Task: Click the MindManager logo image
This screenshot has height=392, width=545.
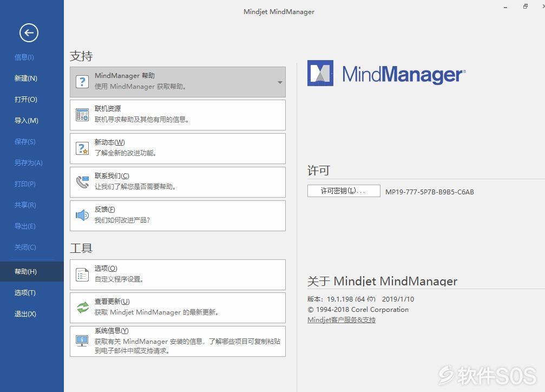Action: 386,74
